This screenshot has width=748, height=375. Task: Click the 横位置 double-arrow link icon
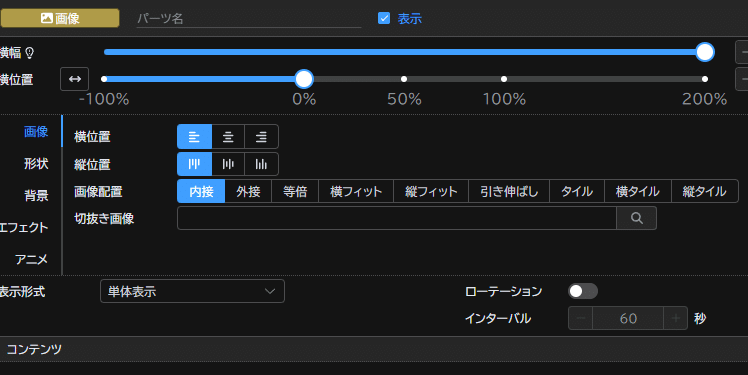[x=74, y=79]
